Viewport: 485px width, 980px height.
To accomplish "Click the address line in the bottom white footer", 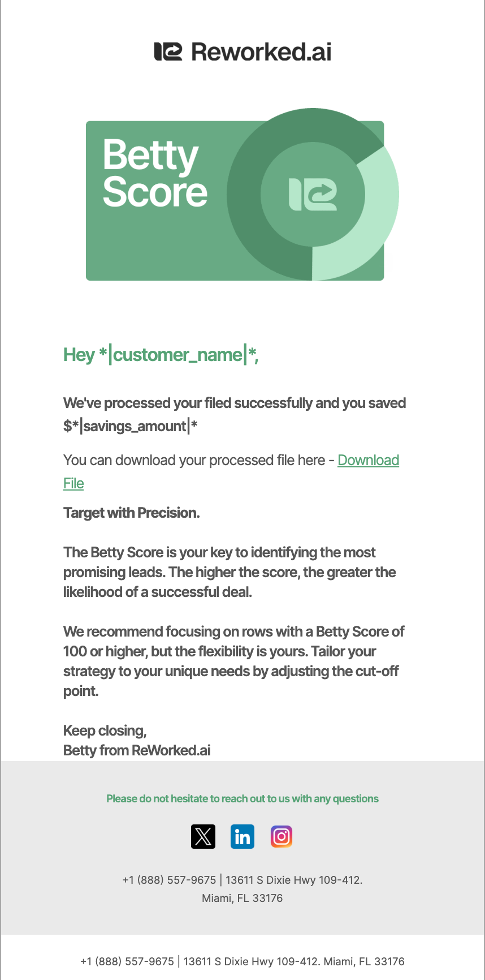I will [x=242, y=961].
